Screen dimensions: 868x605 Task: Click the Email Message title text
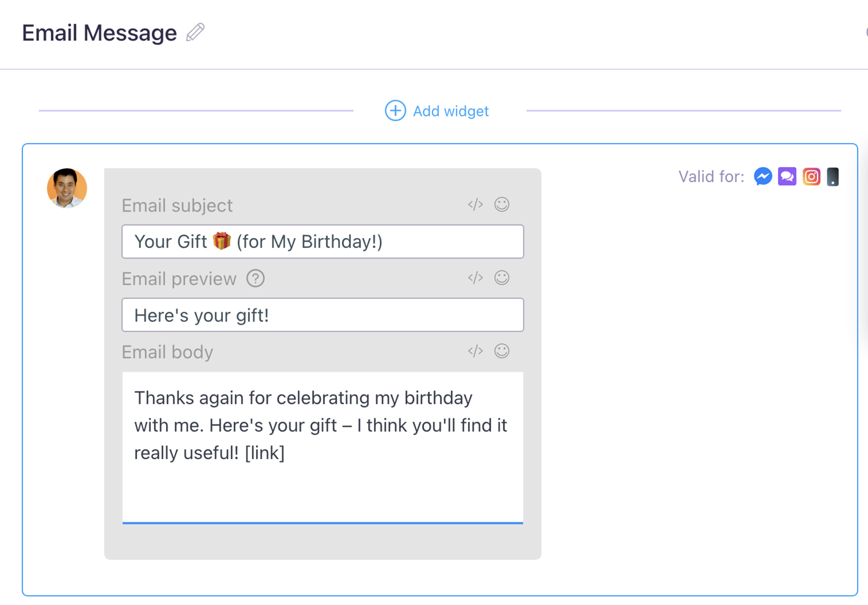(99, 33)
